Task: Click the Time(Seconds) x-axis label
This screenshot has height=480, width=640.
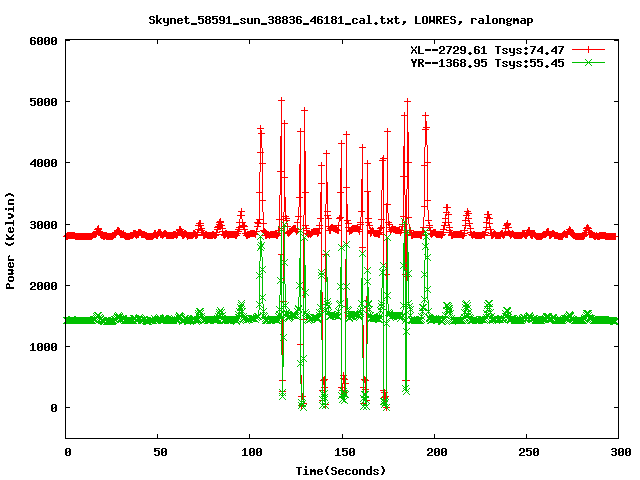Action: click(340, 471)
